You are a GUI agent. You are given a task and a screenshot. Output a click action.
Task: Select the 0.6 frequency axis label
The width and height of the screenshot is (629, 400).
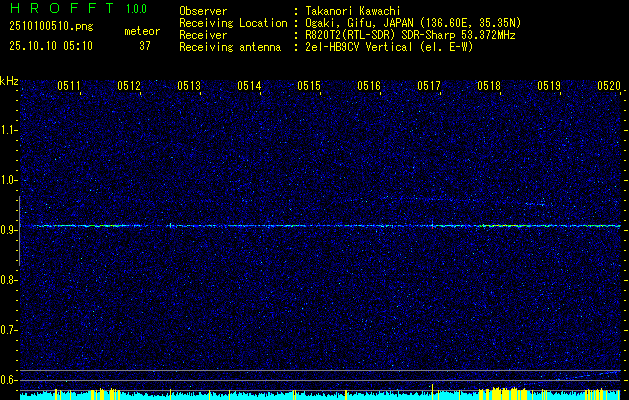click(9, 380)
